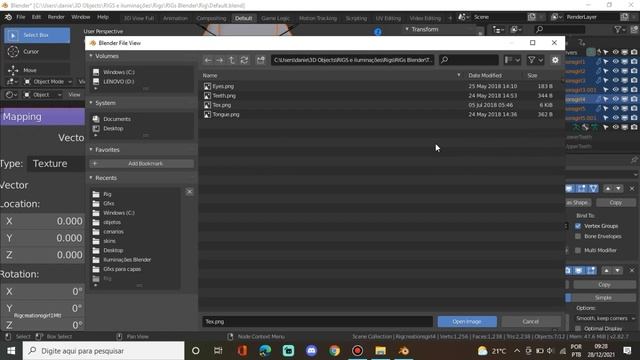This screenshot has height=360, width=640.
Task: Create a new directory
Action: [x=260, y=60]
